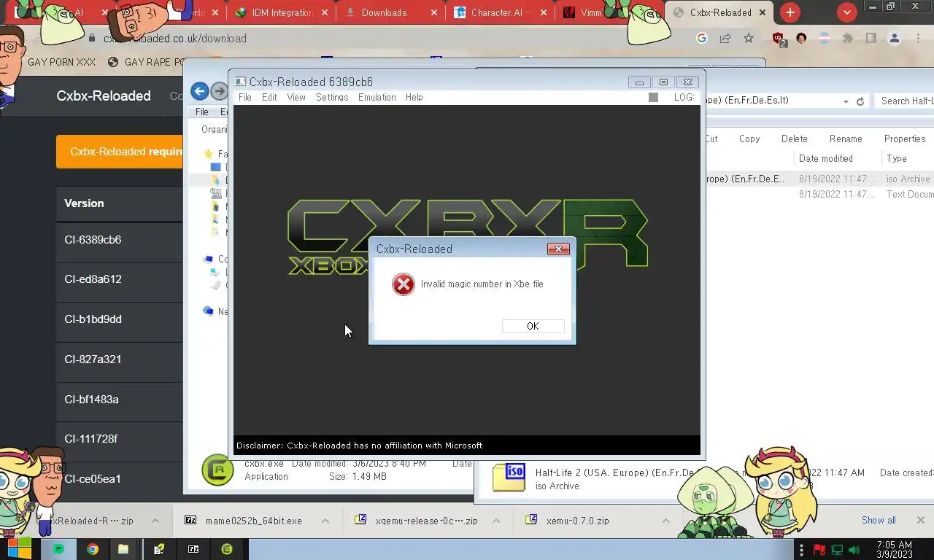Close the Chrome downloads bar
934x560 pixels.
tap(920, 520)
